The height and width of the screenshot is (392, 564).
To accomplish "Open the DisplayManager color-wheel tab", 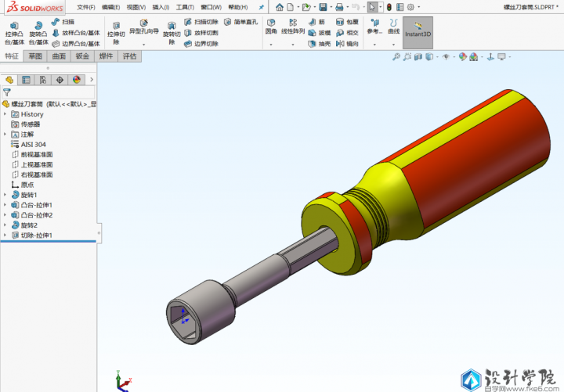I will pyautogui.click(x=77, y=80).
